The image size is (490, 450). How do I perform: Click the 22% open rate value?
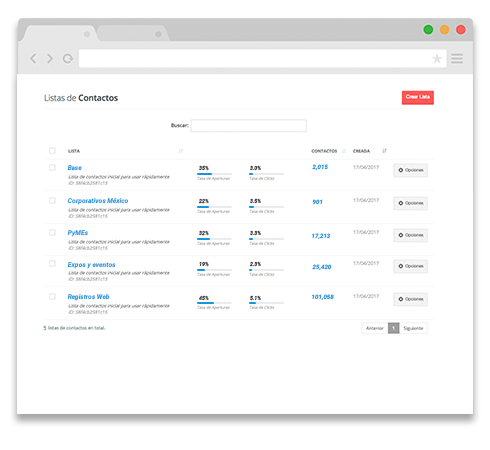click(204, 201)
